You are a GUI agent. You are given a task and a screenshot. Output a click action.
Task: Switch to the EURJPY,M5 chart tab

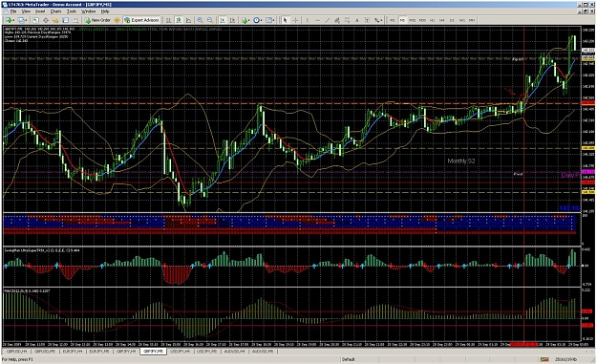pos(99,351)
